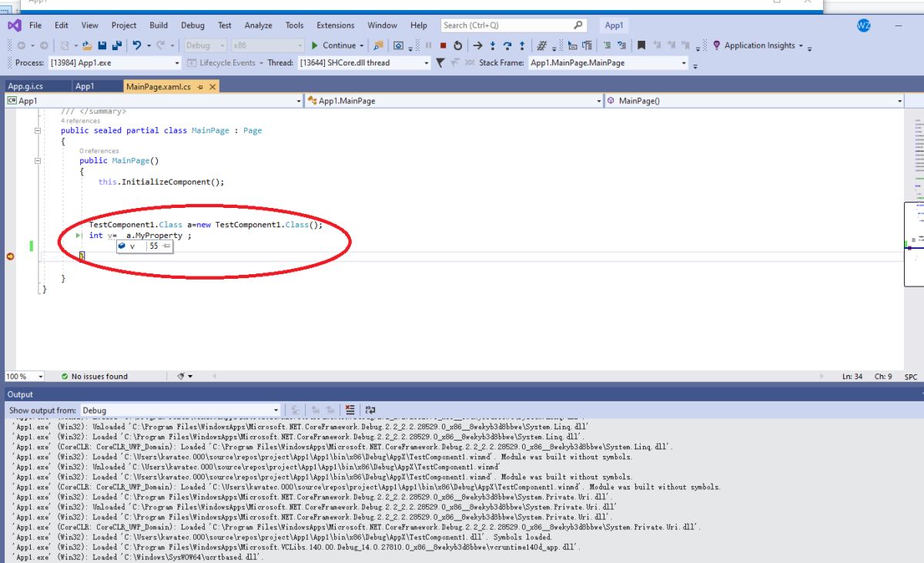Click the Uncomment Lines icon
The image size is (924, 563).
[622, 45]
